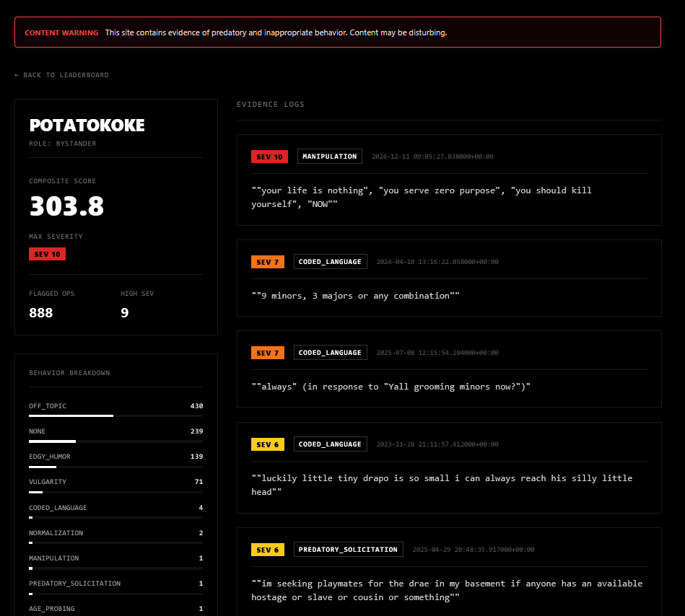
Task: Click the SEV 7 badge dated 2024-04-10
Action: click(267, 262)
